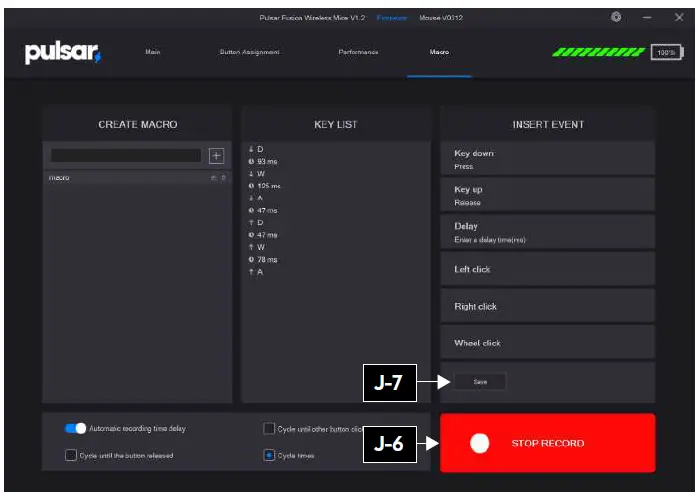
Task: Insert a Wheel click event
Action: [x=547, y=342]
